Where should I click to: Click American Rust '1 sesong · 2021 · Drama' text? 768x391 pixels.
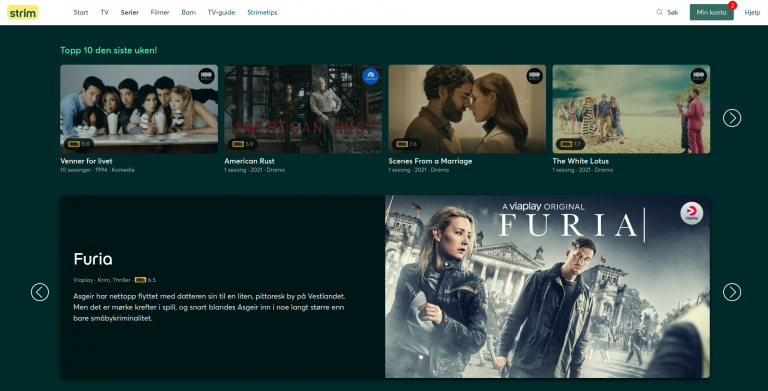pyautogui.click(x=254, y=170)
